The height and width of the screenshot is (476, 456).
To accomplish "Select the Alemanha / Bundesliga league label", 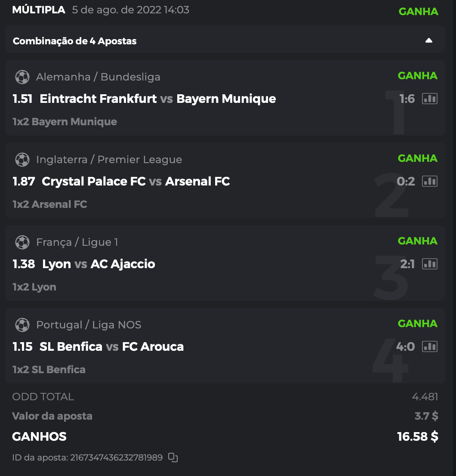I will [98, 77].
